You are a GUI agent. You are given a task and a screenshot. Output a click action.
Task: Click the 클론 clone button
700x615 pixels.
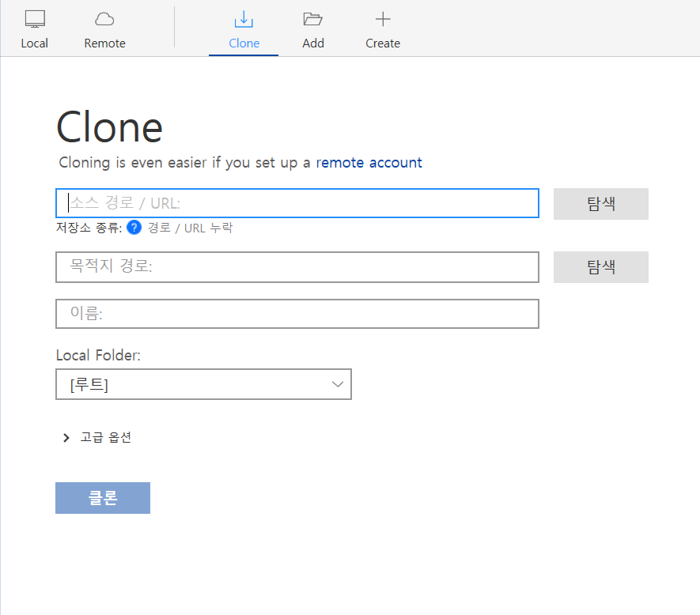click(103, 498)
